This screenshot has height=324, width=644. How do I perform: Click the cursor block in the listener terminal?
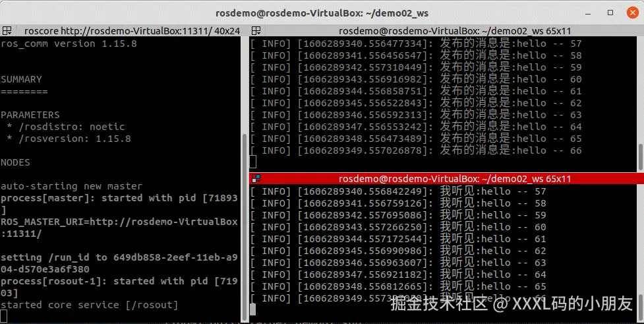click(x=253, y=309)
